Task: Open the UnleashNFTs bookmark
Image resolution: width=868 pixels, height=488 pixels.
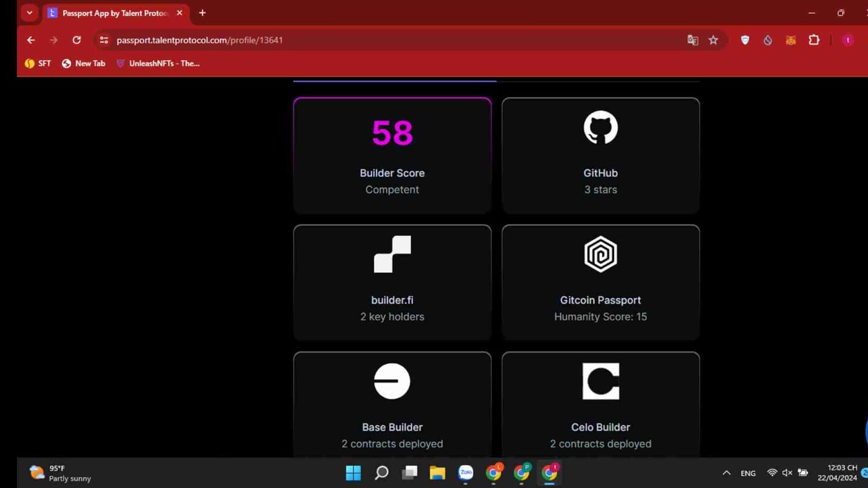Action: click(x=158, y=64)
